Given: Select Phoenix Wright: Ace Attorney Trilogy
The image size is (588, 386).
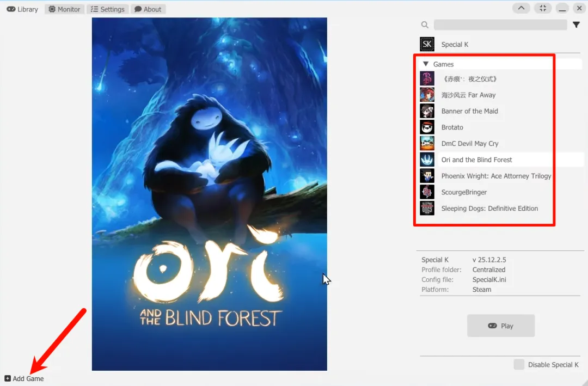Looking at the screenshot, I should pyautogui.click(x=496, y=176).
